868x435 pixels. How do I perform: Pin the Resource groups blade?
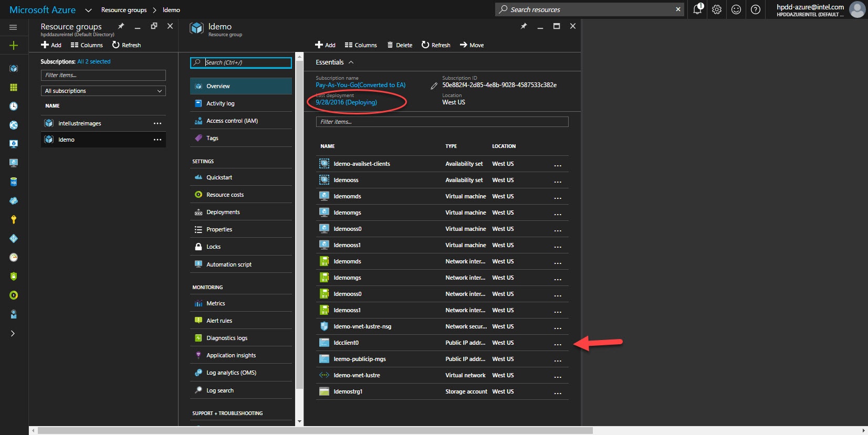point(121,26)
